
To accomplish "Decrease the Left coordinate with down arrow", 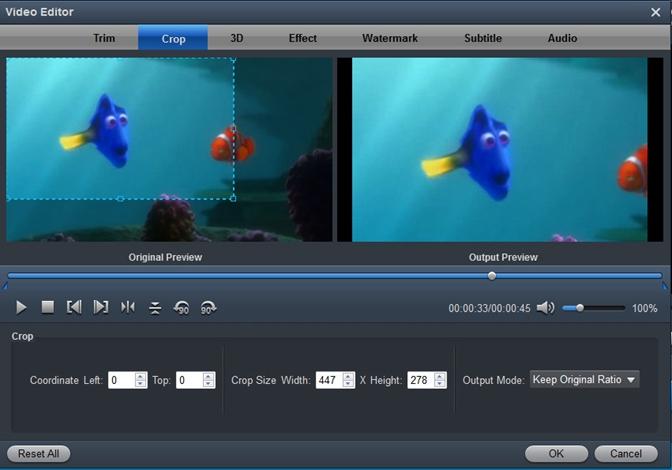I will pyautogui.click(x=141, y=384).
